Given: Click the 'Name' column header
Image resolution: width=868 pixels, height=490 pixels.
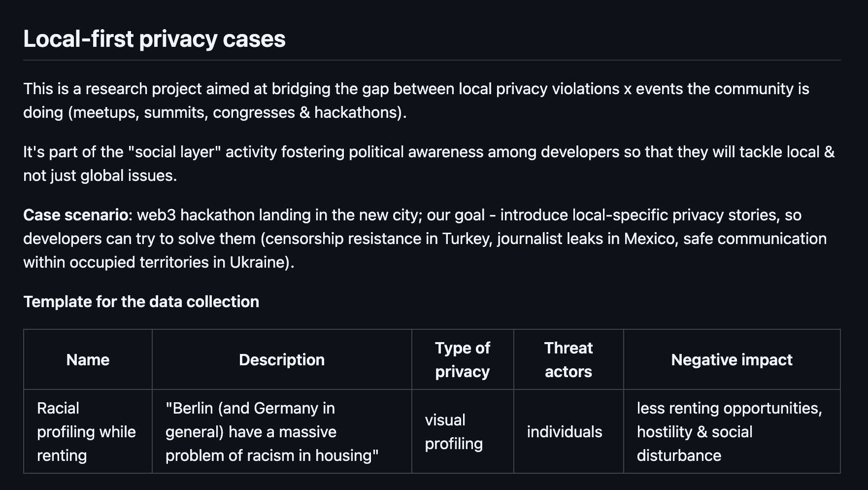Looking at the screenshot, I should coord(88,360).
